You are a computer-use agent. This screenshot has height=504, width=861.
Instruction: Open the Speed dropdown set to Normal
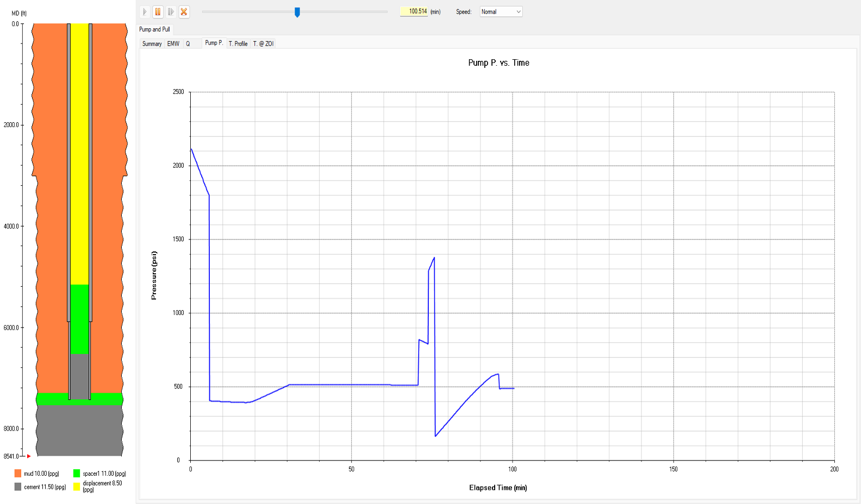501,11
